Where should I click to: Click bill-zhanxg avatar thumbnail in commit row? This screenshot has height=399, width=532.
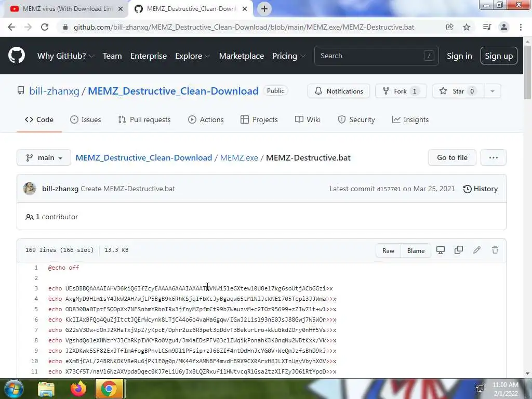click(x=30, y=188)
